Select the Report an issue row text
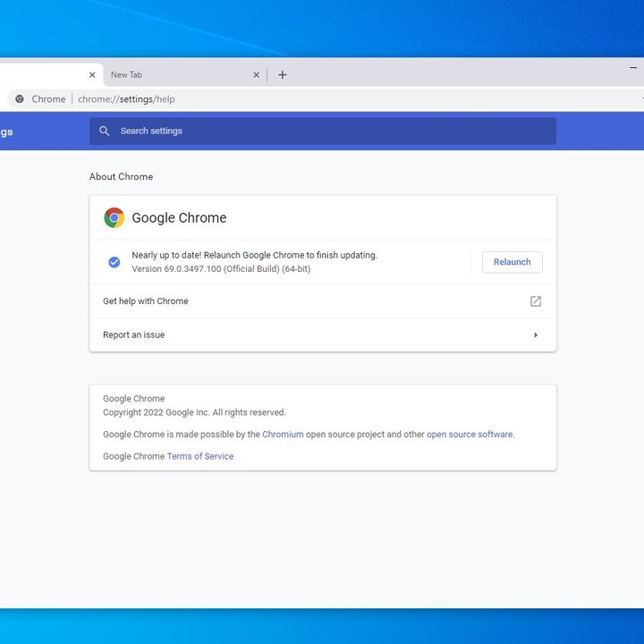644x644 pixels. click(133, 335)
